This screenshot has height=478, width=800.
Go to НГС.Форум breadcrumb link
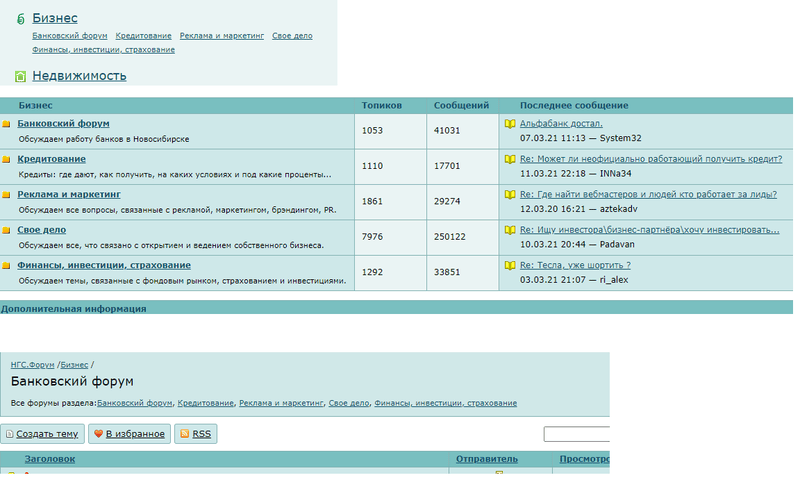point(32,365)
